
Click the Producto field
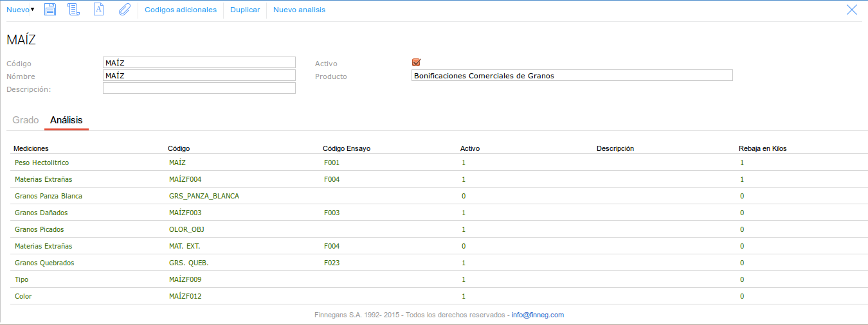click(572, 75)
